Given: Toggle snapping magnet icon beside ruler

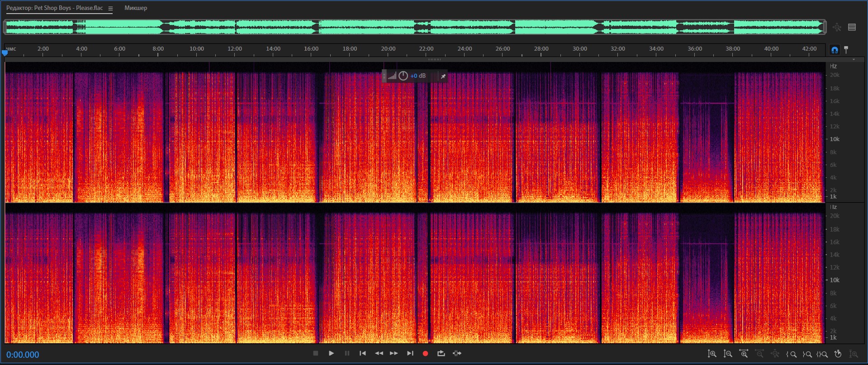Looking at the screenshot, I should coord(835,50).
